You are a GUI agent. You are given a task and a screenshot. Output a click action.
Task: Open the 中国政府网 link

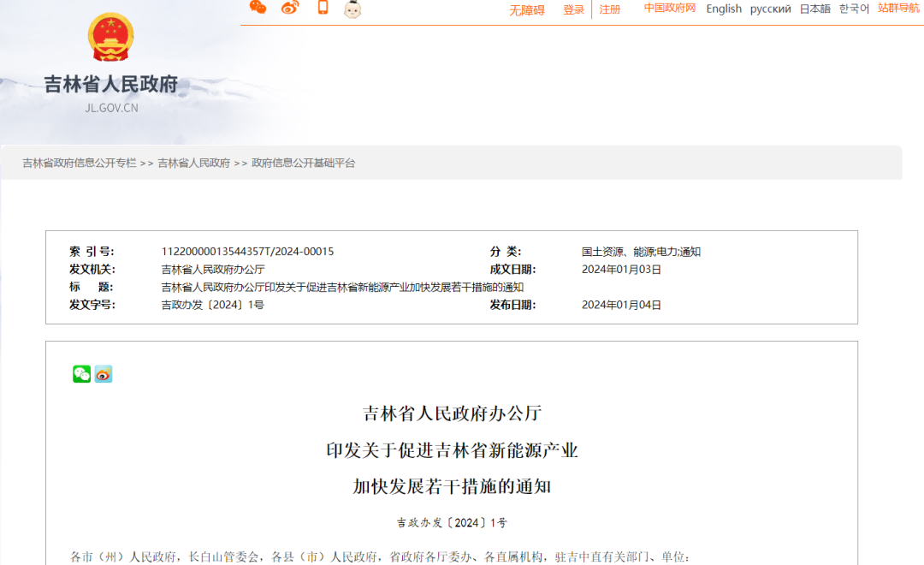(670, 9)
